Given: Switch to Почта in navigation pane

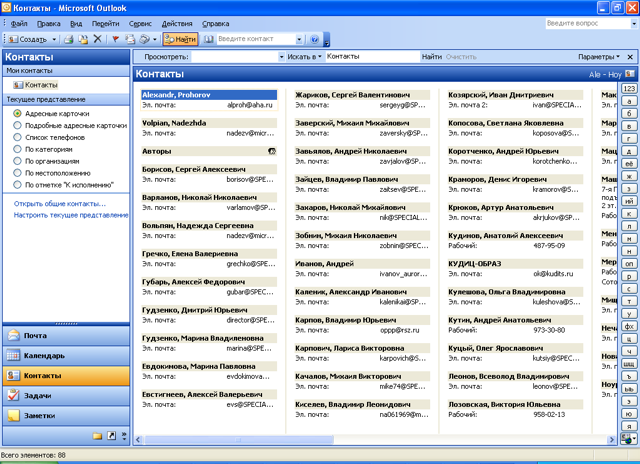Looking at the screenshot, I should [x=66, y=335].
